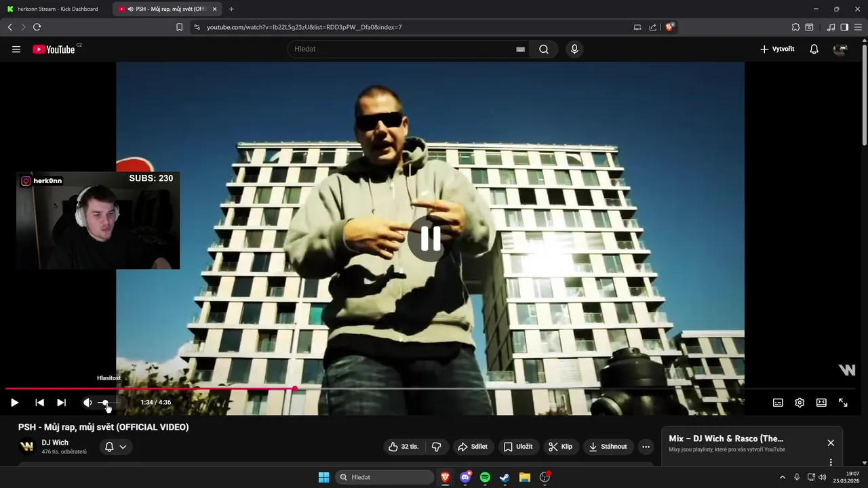Image resolution: width=868 pixels, height=488 pixels.
Task: Expand the subscription notification bell dropdown
Action: tap(116, 447)
